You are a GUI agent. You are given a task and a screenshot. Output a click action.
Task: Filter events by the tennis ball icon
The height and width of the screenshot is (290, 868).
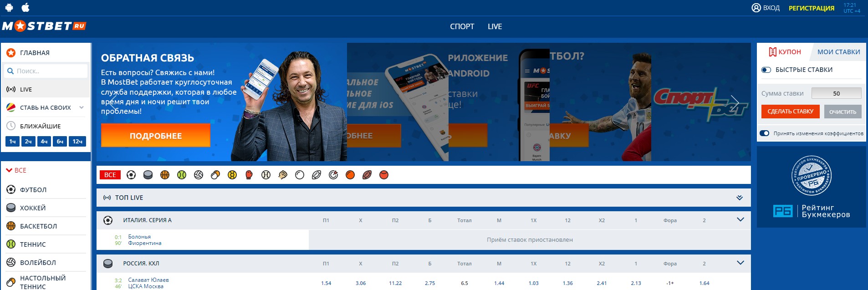click(182, 175)
